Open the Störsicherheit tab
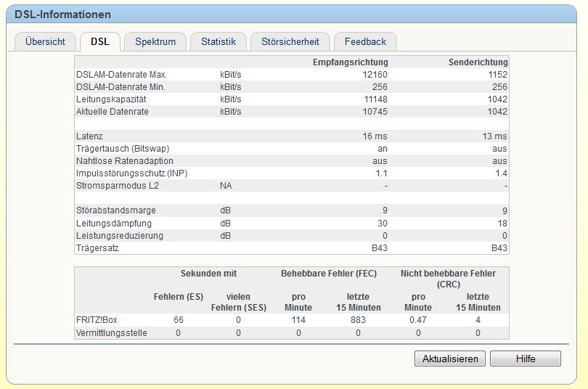The width and height of the screenshot is (588, 389). pos(290,42)
